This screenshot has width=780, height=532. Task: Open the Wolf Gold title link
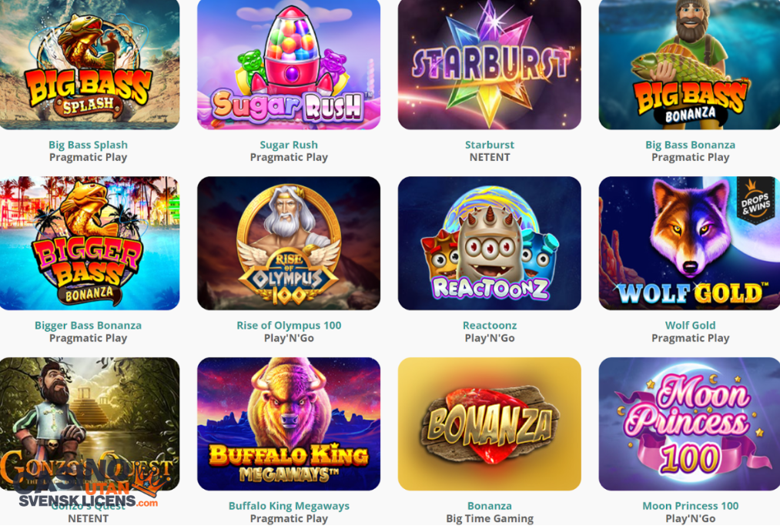690,325
